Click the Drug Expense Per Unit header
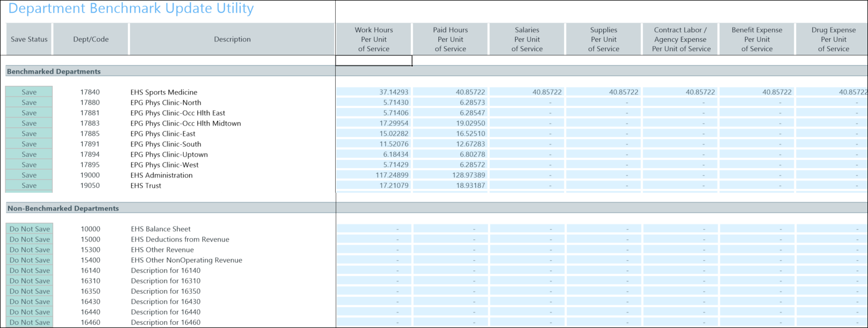868x328 pixels. tap(833, 39)
